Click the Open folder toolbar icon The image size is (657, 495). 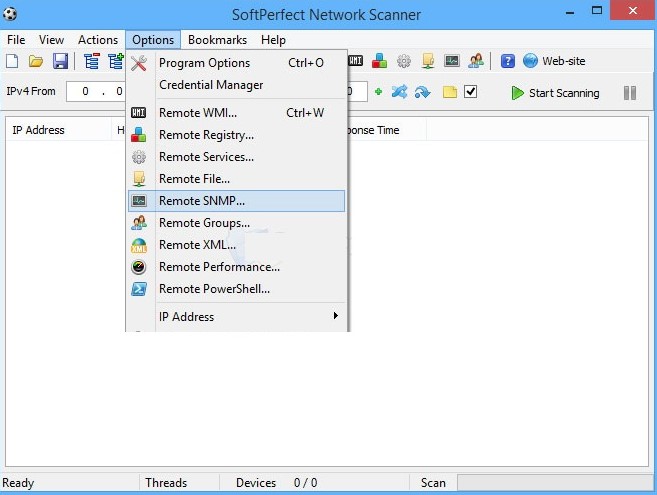[x=36, y=61]
